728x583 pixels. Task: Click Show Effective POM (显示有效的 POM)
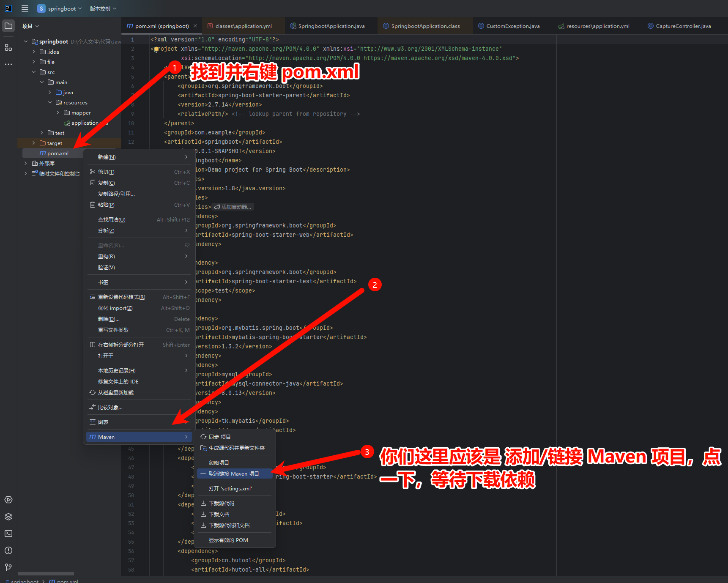pos(235,540)
